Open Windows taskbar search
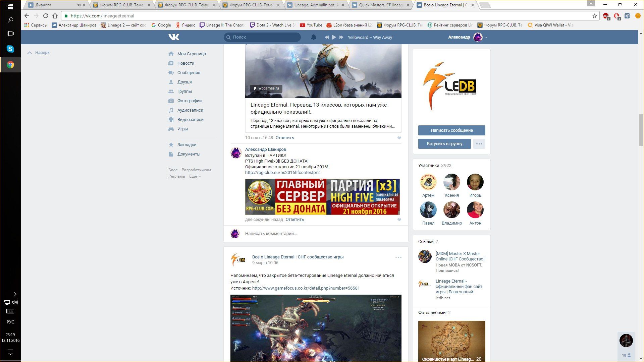 pyautogui.click(x=10, y=20)
